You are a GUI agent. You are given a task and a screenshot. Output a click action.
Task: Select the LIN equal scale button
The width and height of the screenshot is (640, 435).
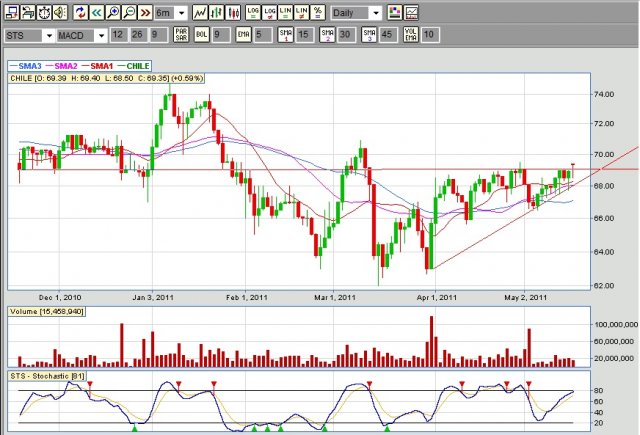[x=285, y=13]
